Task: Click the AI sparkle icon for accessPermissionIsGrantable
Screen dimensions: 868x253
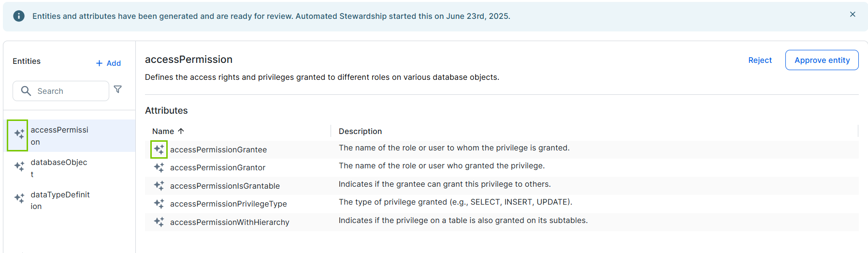Action: click(x=159, y=185)
